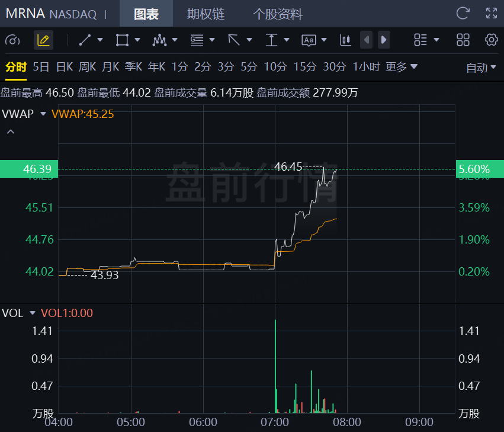The image size is (504, 432).
Task: Collapse the VWAP panel with chevron
Action: [10, 132]
